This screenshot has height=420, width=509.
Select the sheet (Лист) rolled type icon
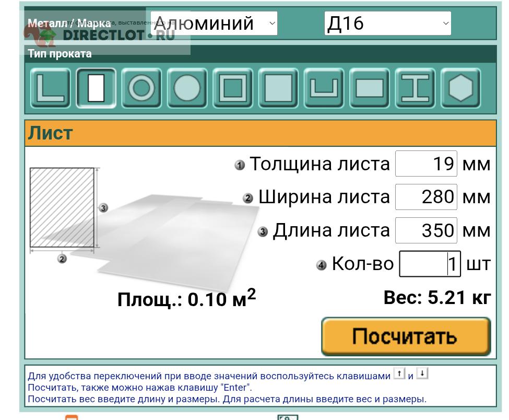point(96,88)
